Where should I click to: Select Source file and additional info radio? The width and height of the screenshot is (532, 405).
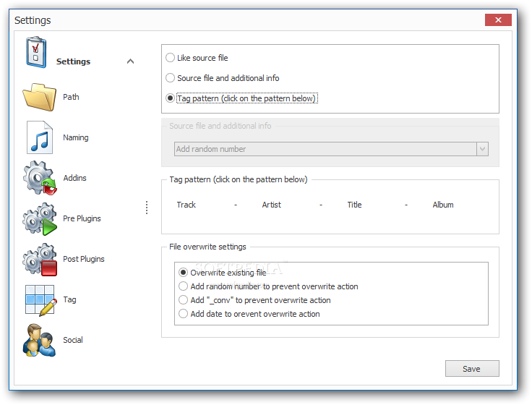222,78
